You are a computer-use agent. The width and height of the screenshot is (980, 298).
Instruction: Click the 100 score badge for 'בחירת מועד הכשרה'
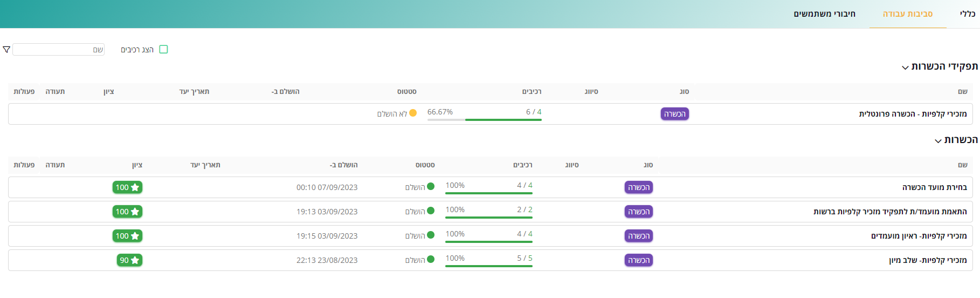point(127,187)
